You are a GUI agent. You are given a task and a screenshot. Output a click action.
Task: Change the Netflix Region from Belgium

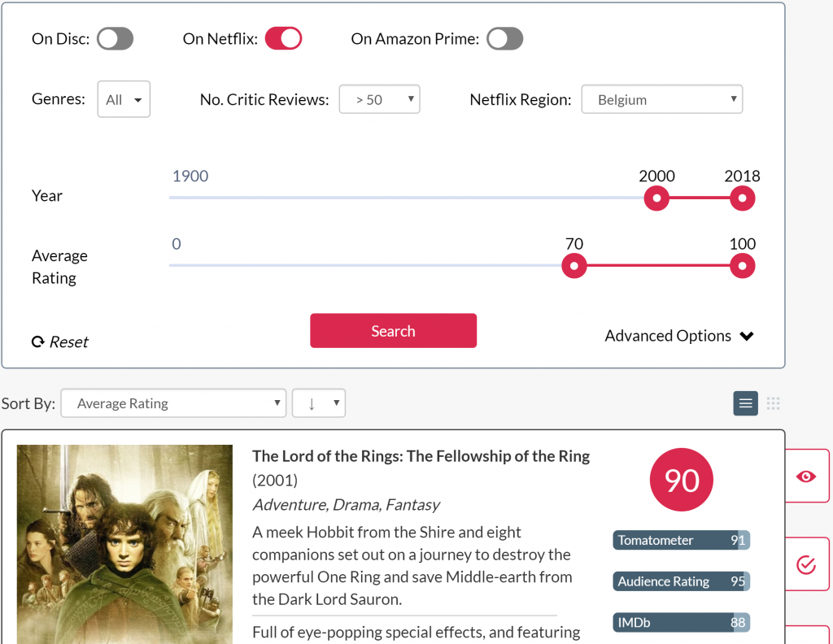point(661,100)
